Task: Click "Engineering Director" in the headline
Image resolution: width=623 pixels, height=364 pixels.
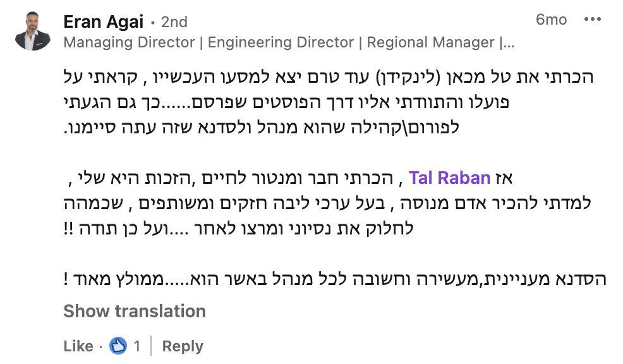Action: [282, 43]
